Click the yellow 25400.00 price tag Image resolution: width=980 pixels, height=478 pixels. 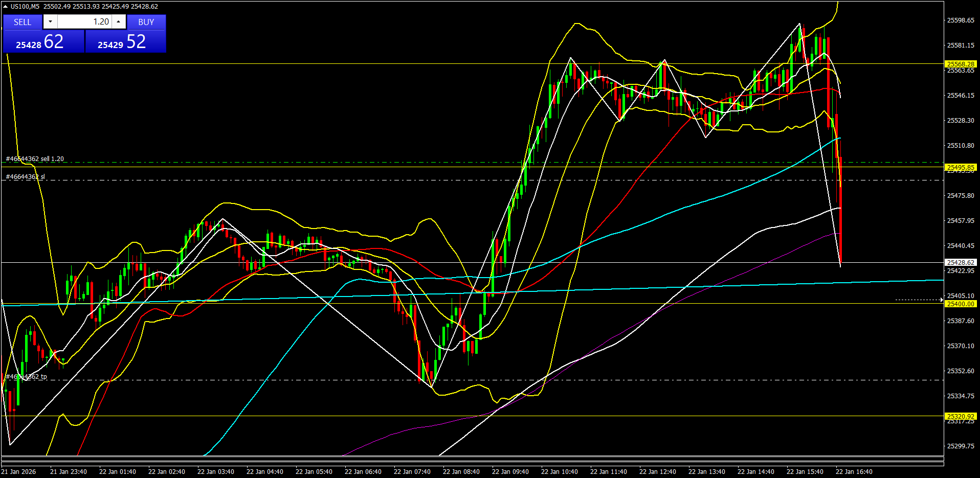[x=960, y=304]
